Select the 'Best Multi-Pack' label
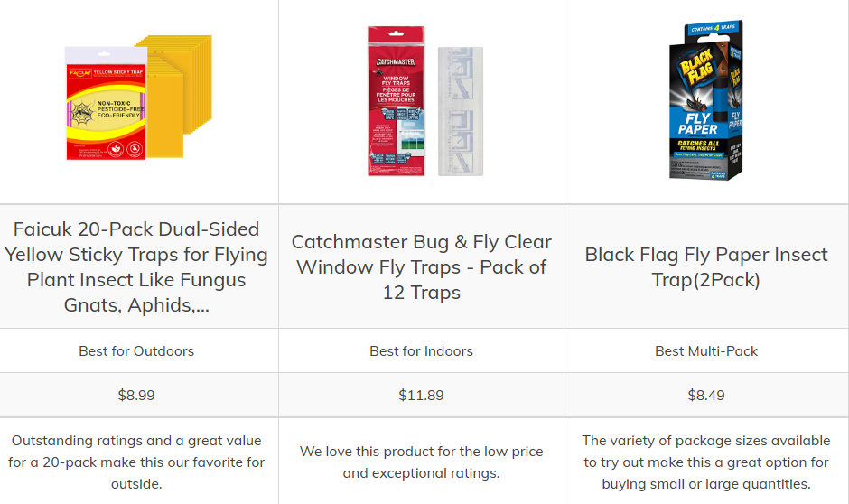 (x=706, y=350)
